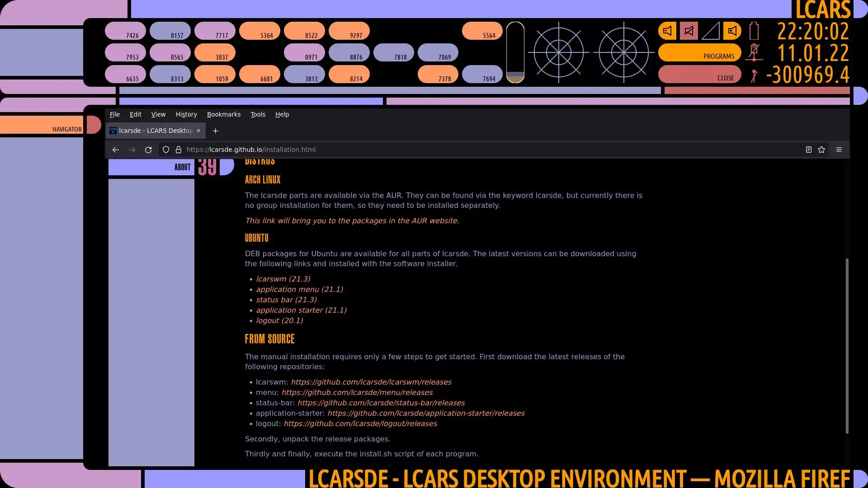868x488 pixels.
Task: Go back using the browser arrow
Action: tap(116, 150)
